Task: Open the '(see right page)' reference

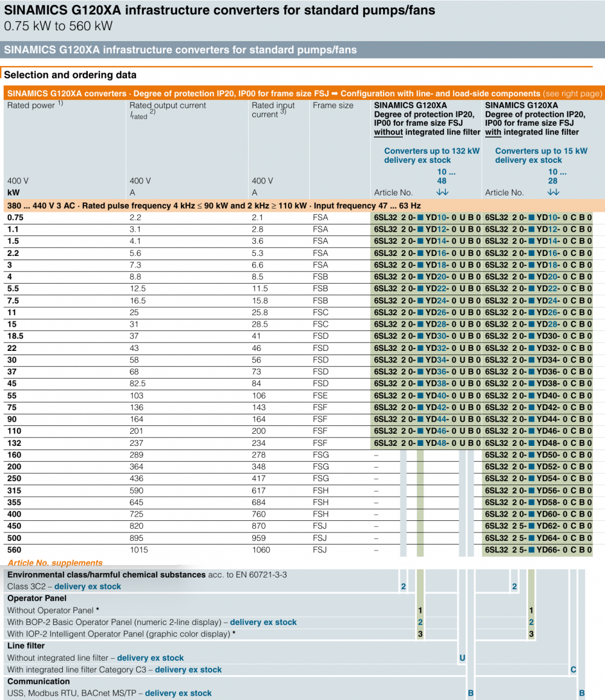Action: click(572, 94)
